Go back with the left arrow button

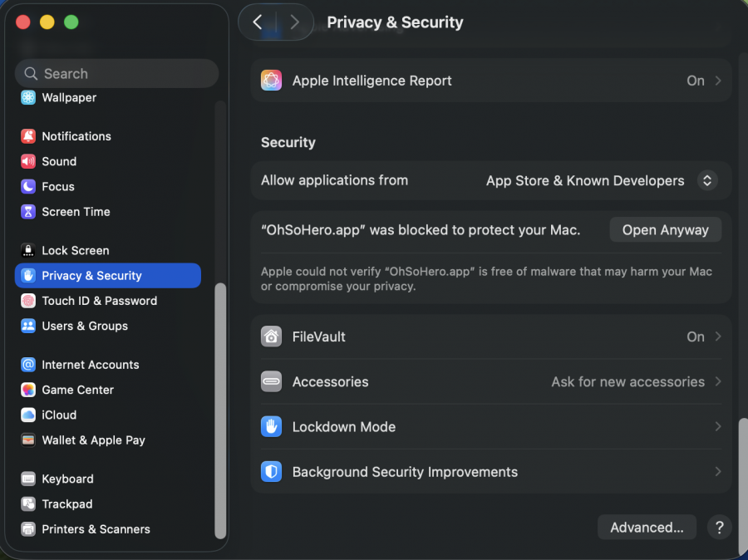[x=258, y=22]
